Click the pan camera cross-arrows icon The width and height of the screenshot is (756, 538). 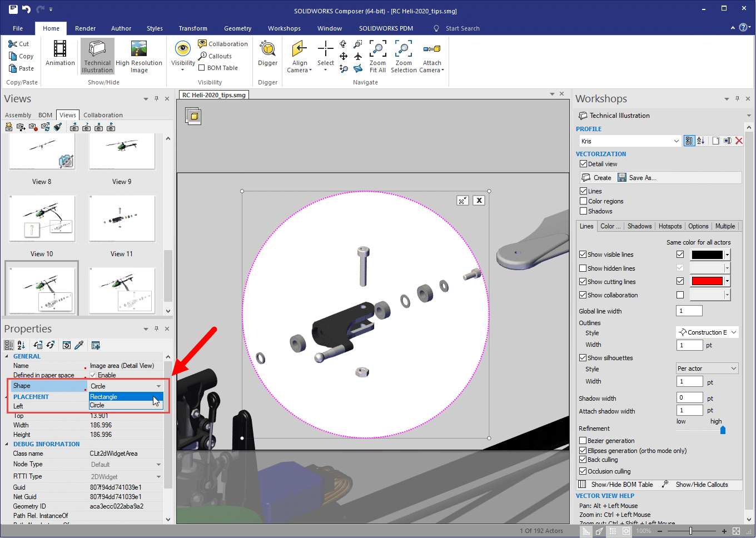[x=343, y=56]
